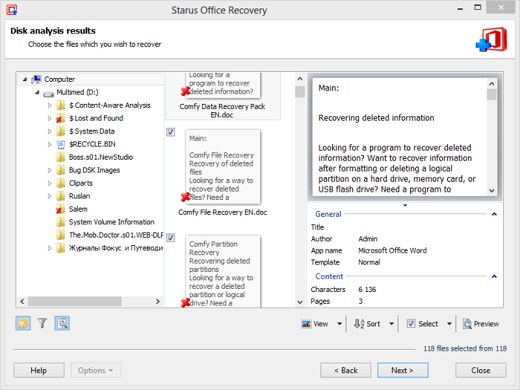
Task: Select the $ System Data folder
Action: click(x=92, y=131)
